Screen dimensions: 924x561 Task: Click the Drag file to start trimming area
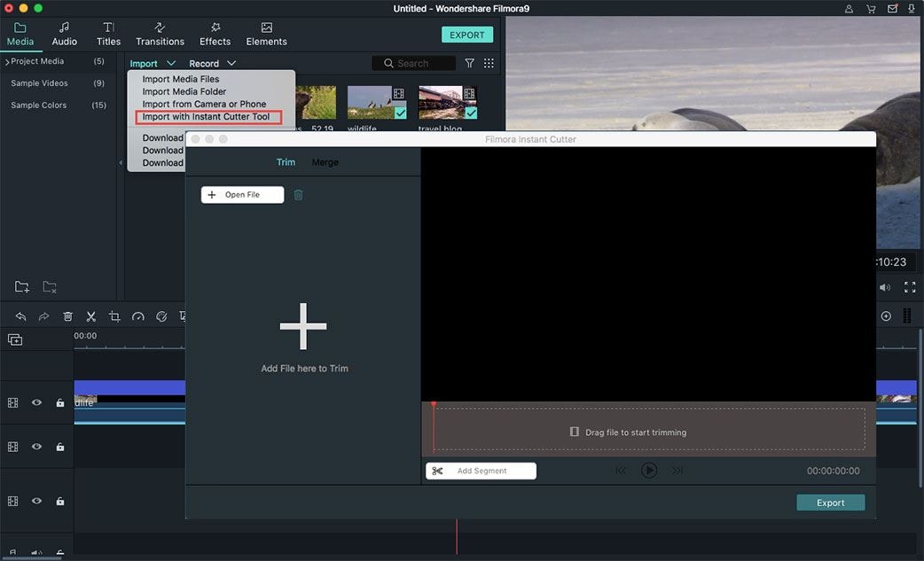649,429
